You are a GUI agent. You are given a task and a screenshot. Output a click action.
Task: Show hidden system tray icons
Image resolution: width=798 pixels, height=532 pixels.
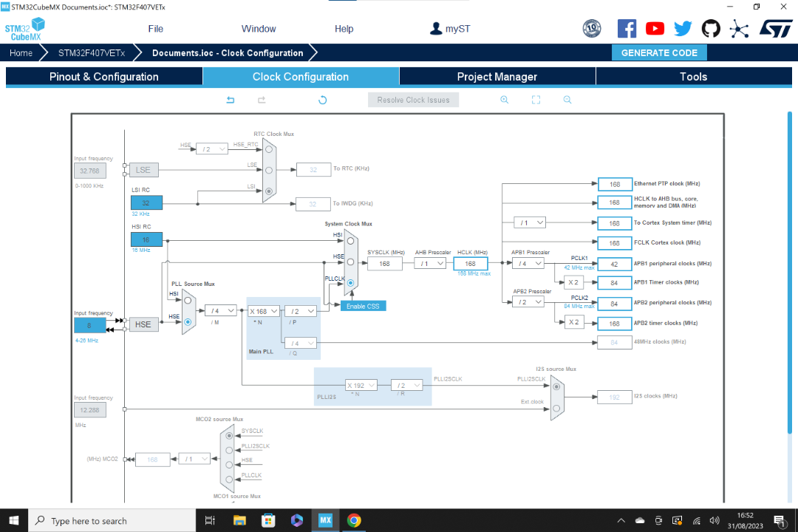(621, 520)
